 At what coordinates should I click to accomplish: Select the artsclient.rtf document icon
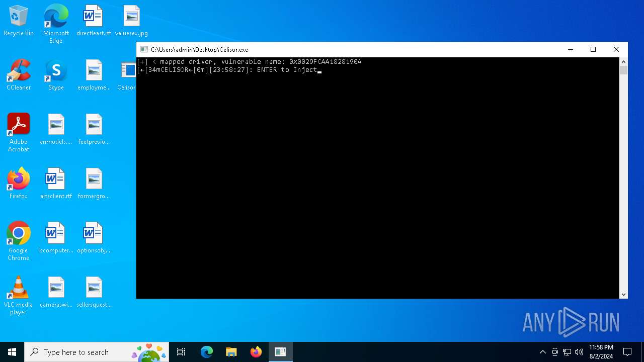coord(56,184)
